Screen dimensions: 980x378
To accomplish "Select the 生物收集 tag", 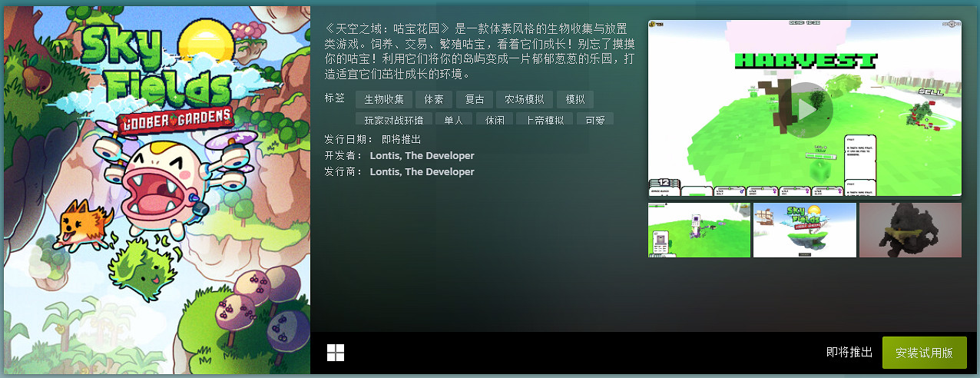I will point(384,100).
